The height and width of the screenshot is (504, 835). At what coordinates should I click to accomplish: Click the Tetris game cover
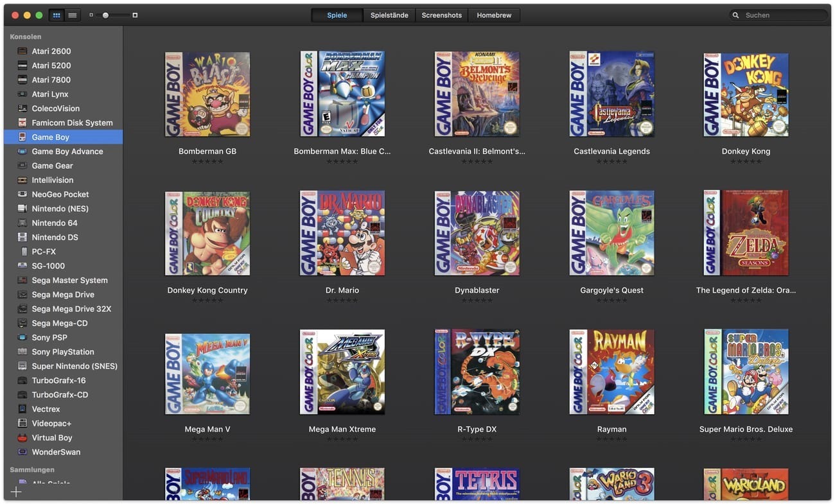pyautogui.click(x=477, y=484)
